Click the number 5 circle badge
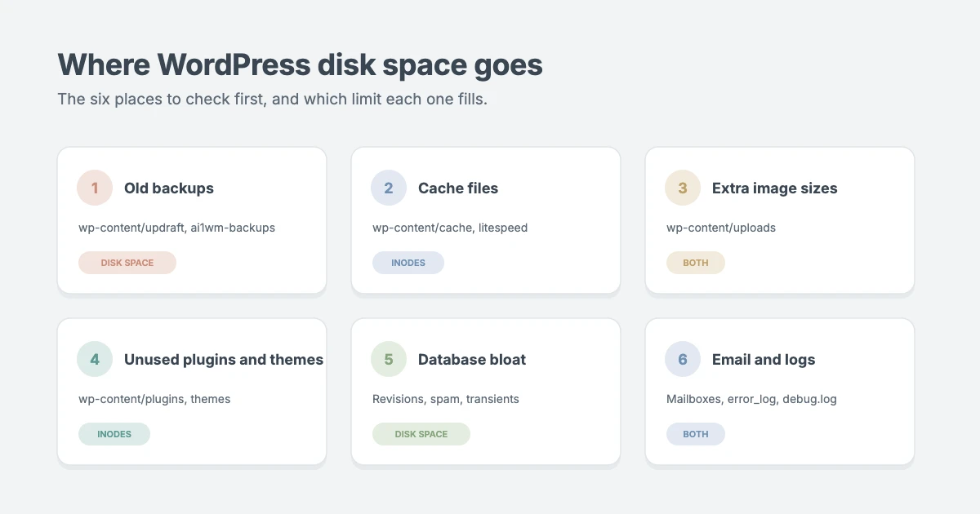The image size is (980, 514). pyautogui.click(x=389, y=359)
